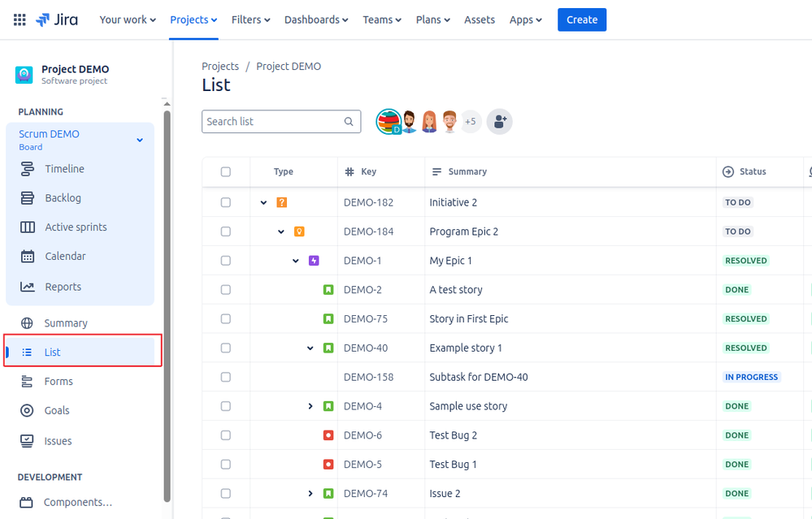The width and height of the screenshot is (812, 519).
Task: Click the +5 more users badge
Action: click(471, 122)
